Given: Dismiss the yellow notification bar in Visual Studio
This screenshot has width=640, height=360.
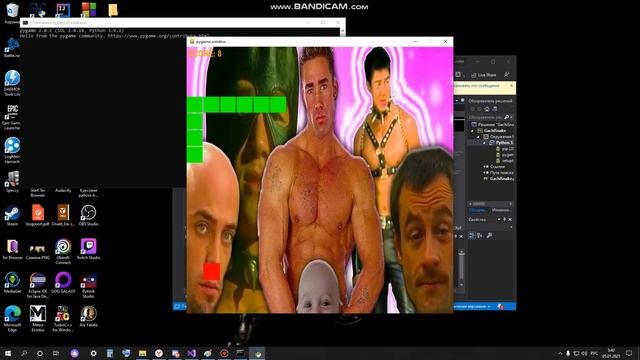Looking at the screenshot, I should click(x=511, y=86).
